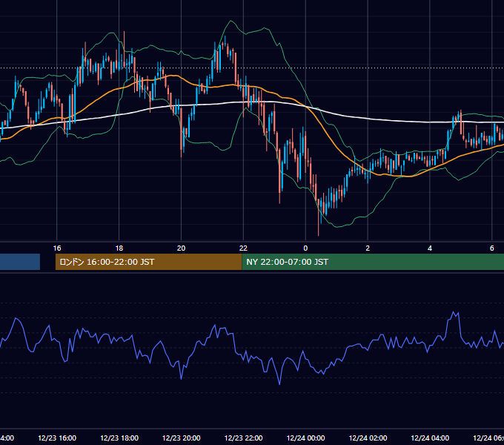This screenshot has height=445, width=504.
Task: Click hour label 2 on price chart axis
Action: [368, 248]
